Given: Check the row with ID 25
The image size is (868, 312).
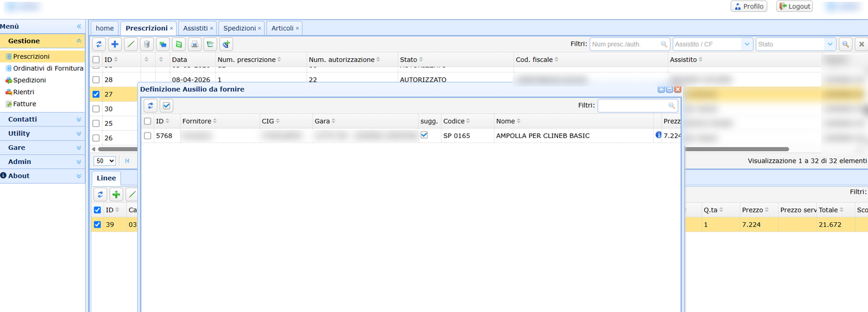Looking at the screenshot, I should [x=96, y=123].
